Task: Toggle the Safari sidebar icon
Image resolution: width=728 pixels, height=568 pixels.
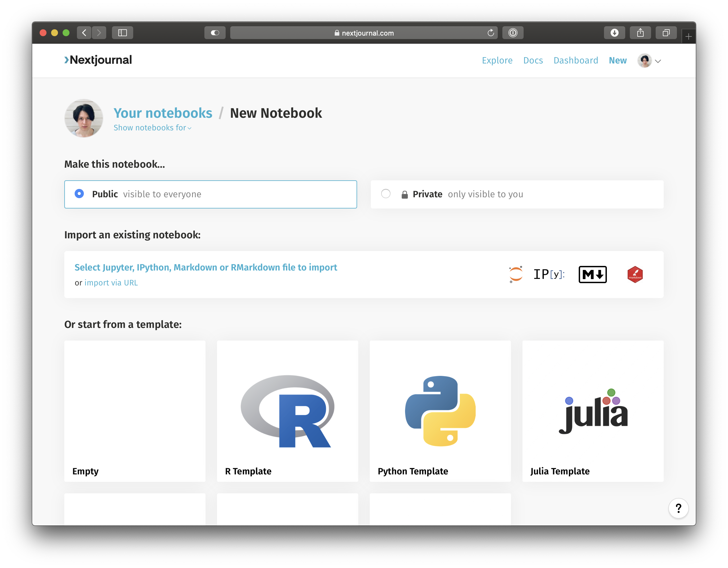Action: point(122,33)
